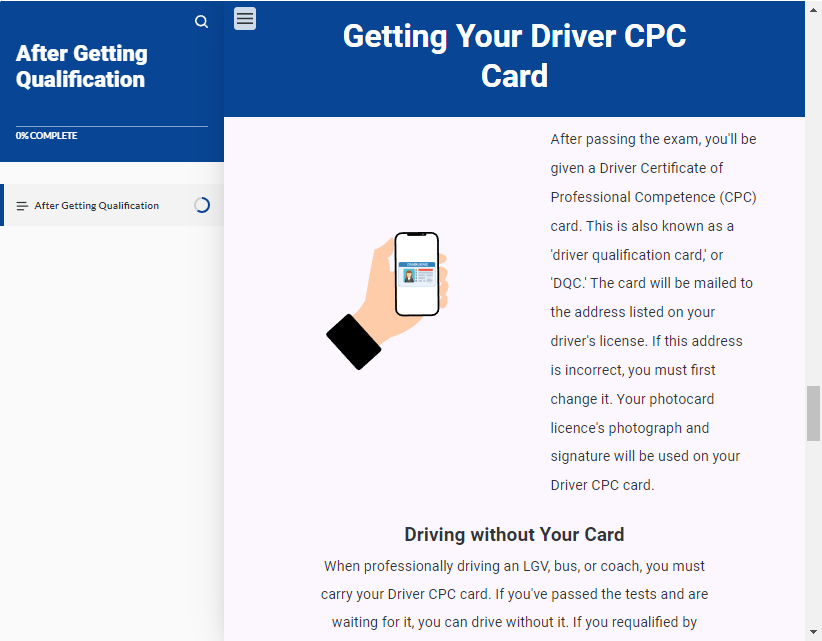Click the empty sidebar area below lesson
The width and height of the screenshot is (822, 641).
coord(110,430)
